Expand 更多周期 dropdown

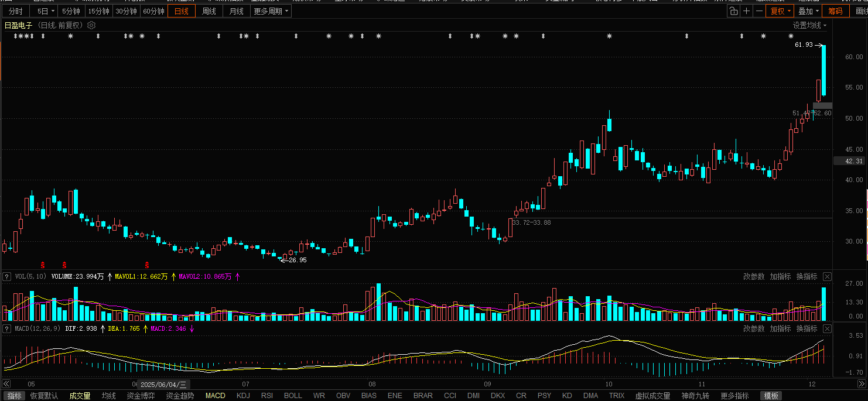[x=271, y=11]
